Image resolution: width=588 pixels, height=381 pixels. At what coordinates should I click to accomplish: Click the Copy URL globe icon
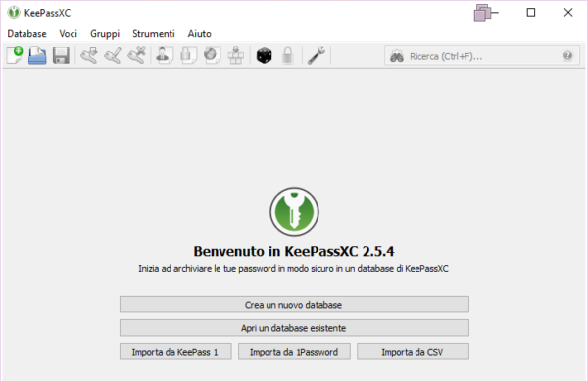pos(213,56)
